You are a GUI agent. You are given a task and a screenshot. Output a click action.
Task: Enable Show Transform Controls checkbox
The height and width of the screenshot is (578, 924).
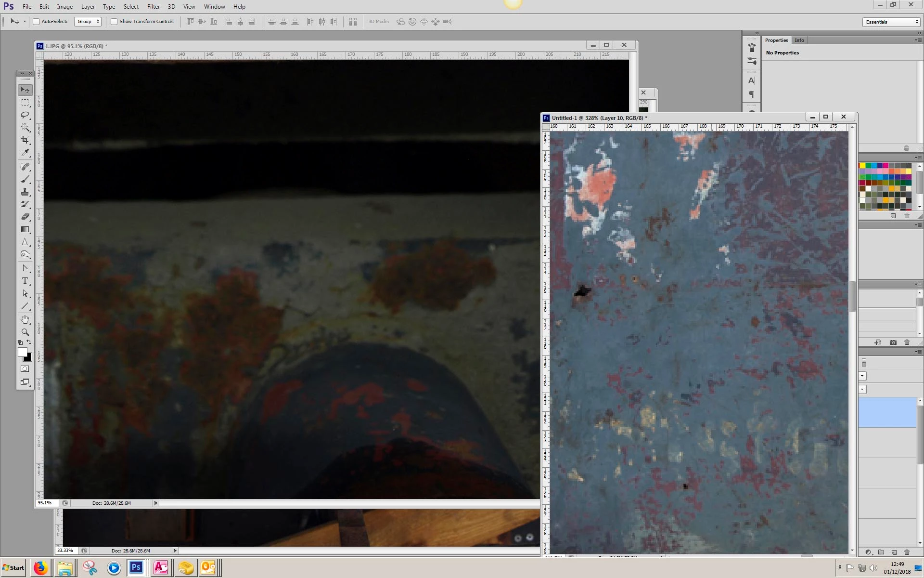tap(114, 22)
